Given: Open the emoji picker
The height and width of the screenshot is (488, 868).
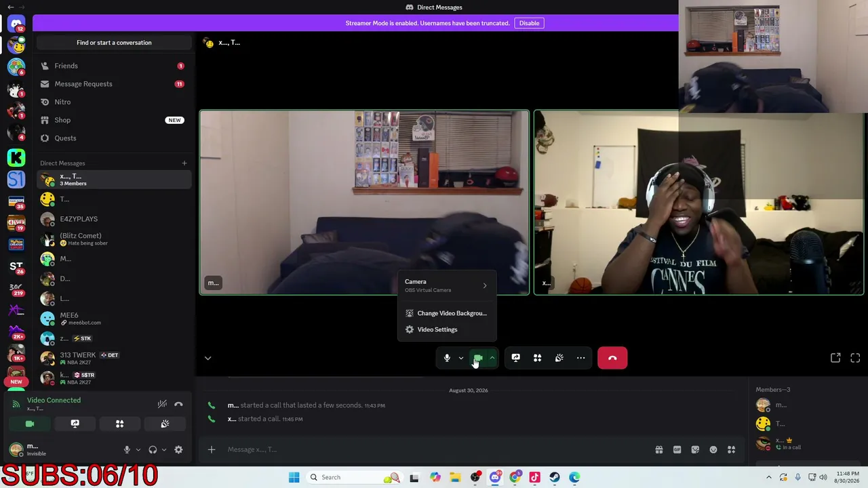Looking at the screenshot, I should (x=713, y=449).
